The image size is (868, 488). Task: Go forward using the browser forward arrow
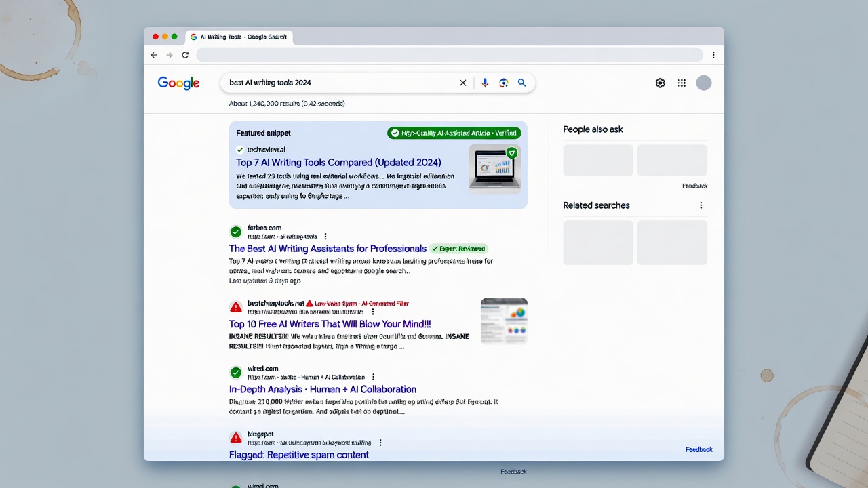[x=170, y=55]
